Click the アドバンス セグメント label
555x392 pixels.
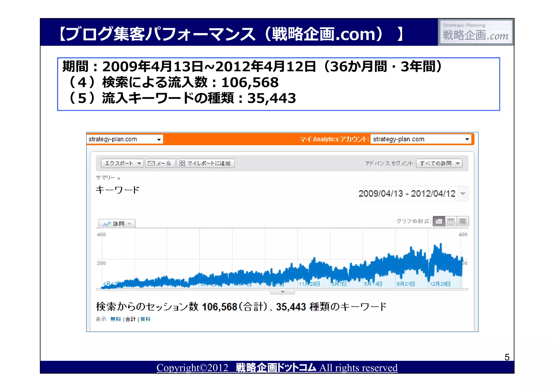(390, 163)
